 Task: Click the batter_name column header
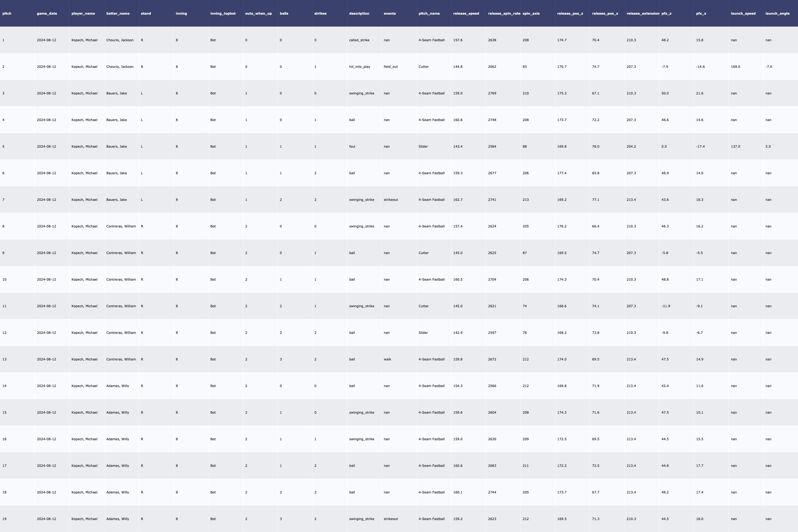coord(118,14)
